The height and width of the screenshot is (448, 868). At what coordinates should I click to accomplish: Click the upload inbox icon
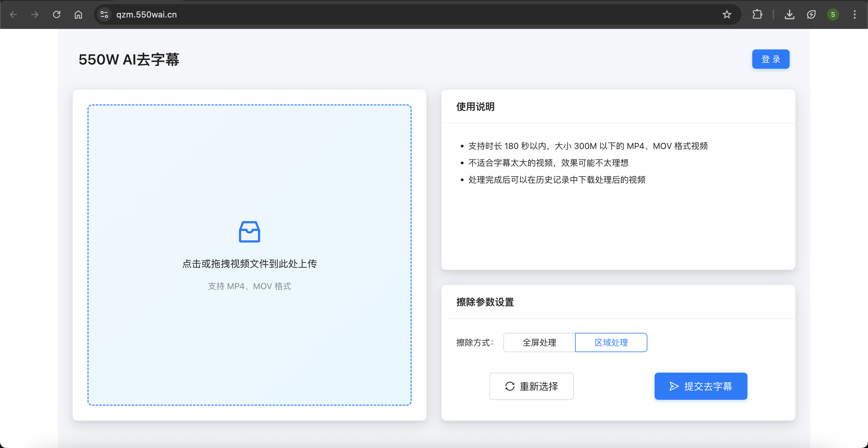click(249, 232)
